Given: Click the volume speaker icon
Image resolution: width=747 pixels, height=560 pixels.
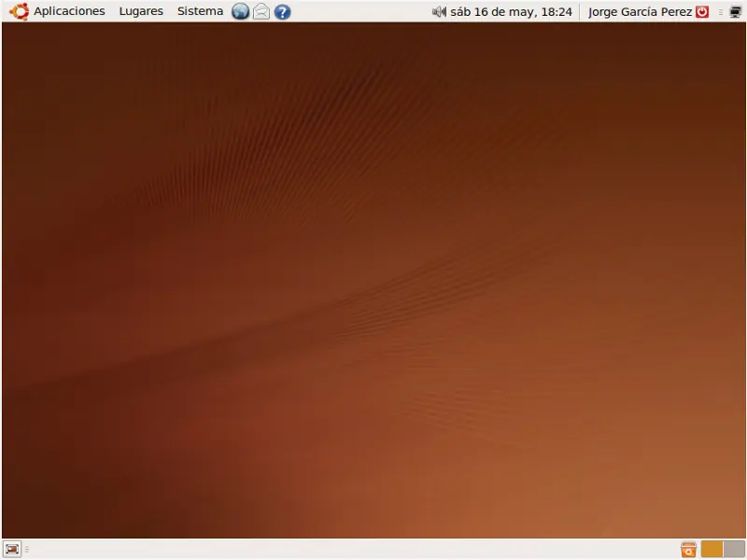Looking at the screenshot, I should click(x=439, y=11).
